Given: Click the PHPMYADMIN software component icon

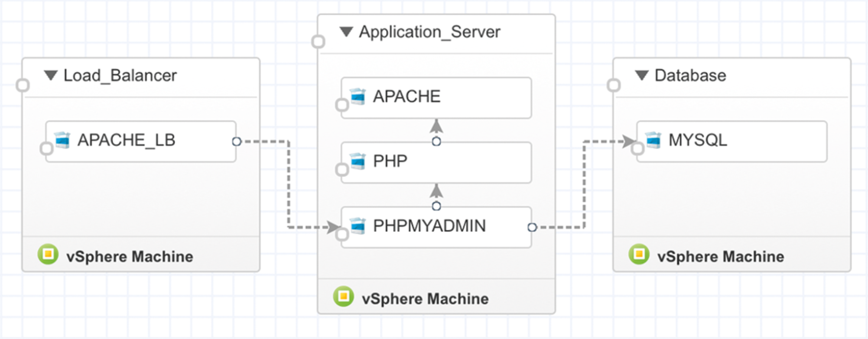Looking at the screenshot, I should (x=358, y=226).
